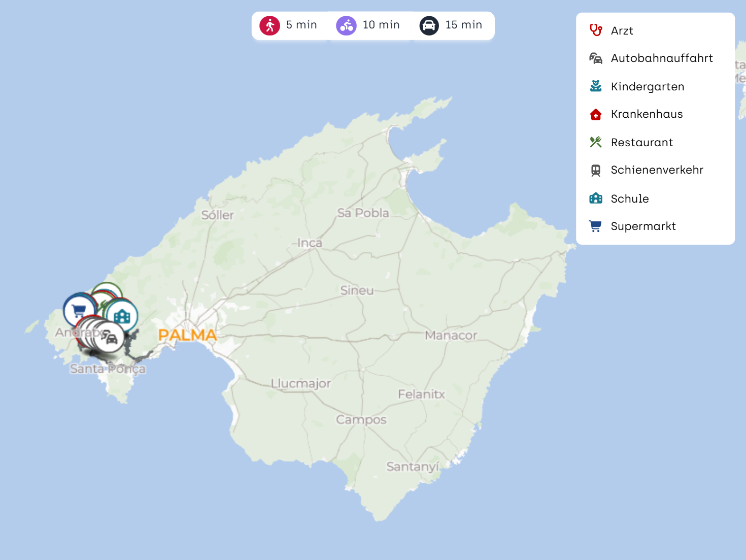Toggle the 10 min cycling isochrone

pyautogui.click(x=368, y=25)
